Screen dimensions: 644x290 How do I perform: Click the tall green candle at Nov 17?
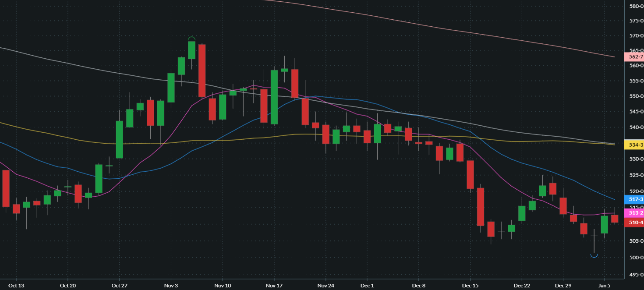[274, 97]
